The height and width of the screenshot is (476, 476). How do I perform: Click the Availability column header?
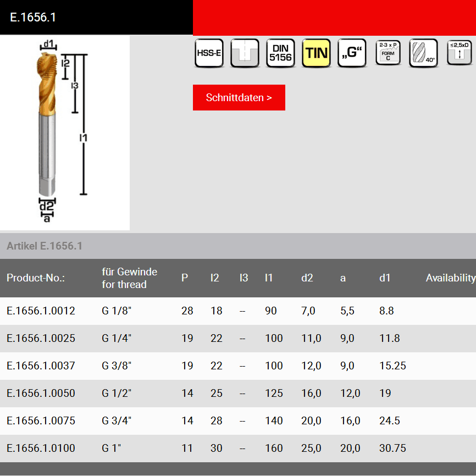tap(451, 278)
